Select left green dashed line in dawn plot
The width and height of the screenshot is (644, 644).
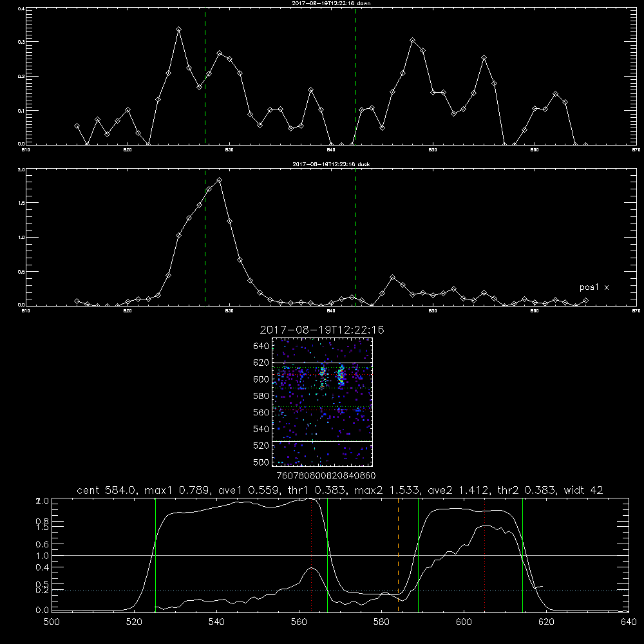(x=205, y=76)
